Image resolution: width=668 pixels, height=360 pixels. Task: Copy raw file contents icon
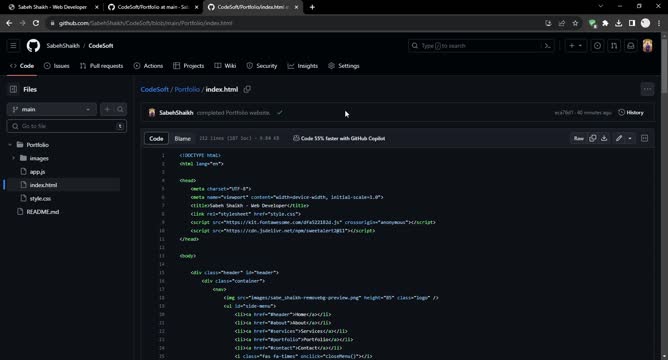click(x=593, y=138)
